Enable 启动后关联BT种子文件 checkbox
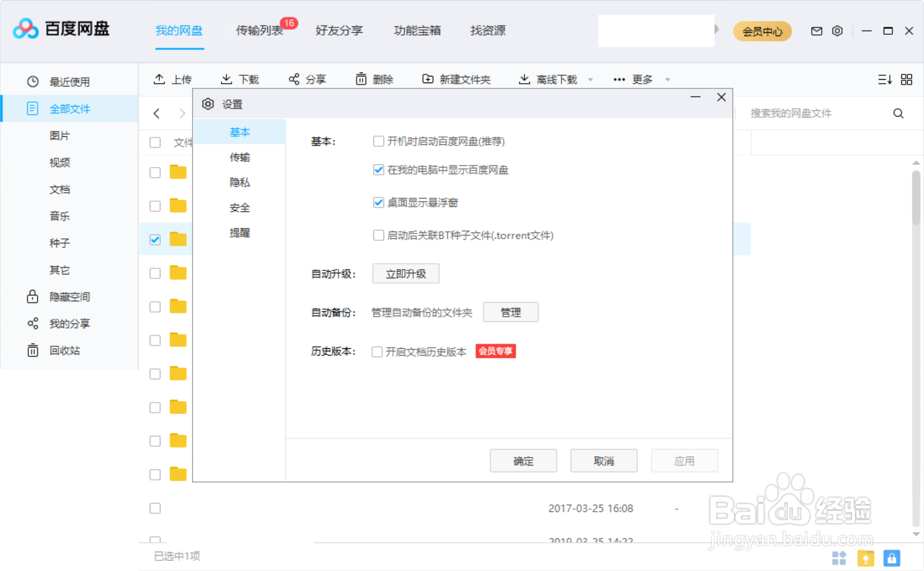The width and height of the screenshot is (924, 571). (379, 236)
